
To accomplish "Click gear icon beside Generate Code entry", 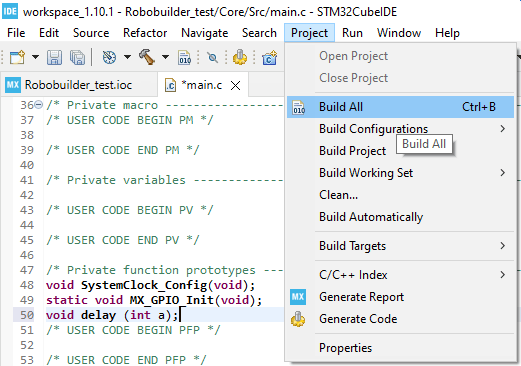I will pyautogui.click(x=298, y=319).
